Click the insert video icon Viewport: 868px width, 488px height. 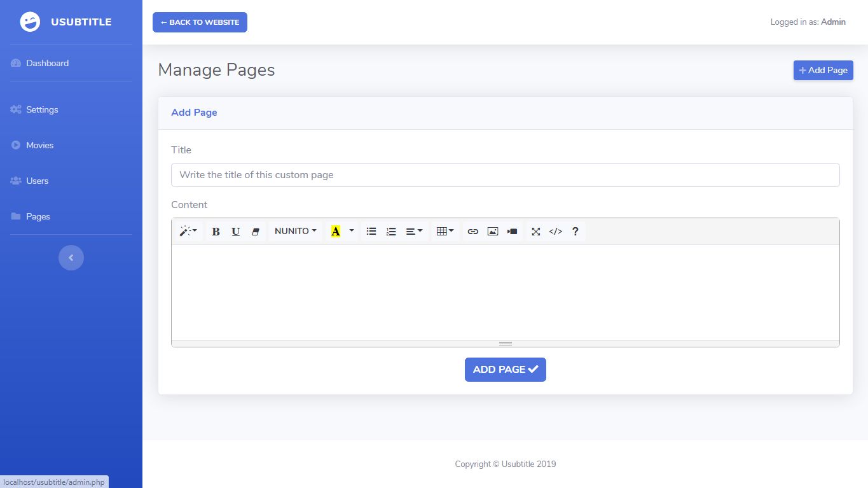coord(512,232)
